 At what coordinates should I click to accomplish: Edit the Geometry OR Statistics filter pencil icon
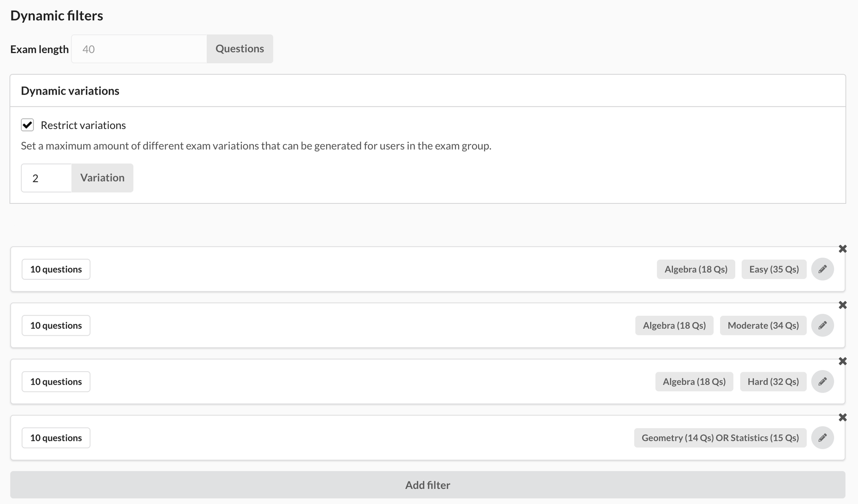[x=822, y=438]
